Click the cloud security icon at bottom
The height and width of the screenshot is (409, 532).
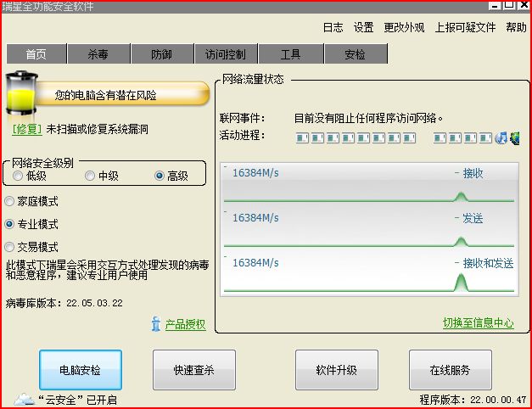(x=25, y=400)
